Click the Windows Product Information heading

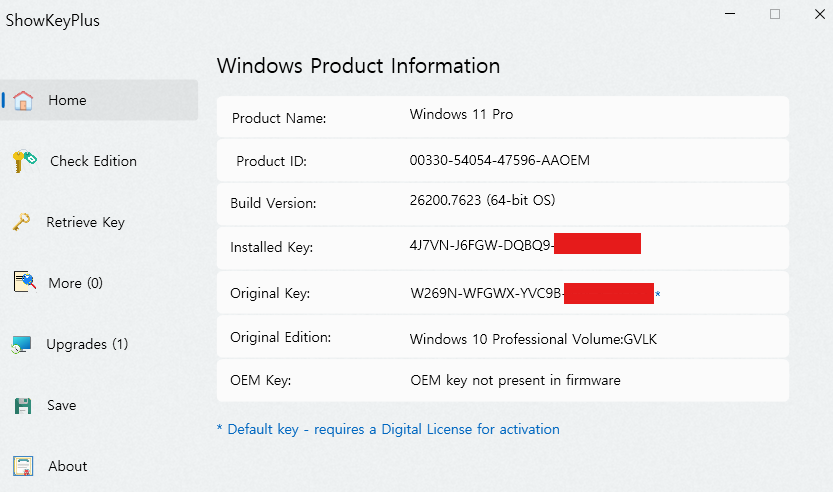coord(359,66)
